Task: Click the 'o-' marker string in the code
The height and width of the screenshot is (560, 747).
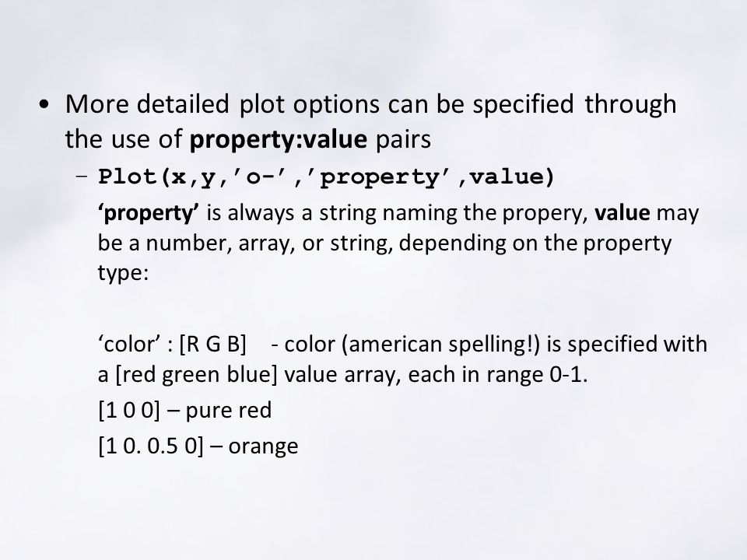Action: point(261,177)
